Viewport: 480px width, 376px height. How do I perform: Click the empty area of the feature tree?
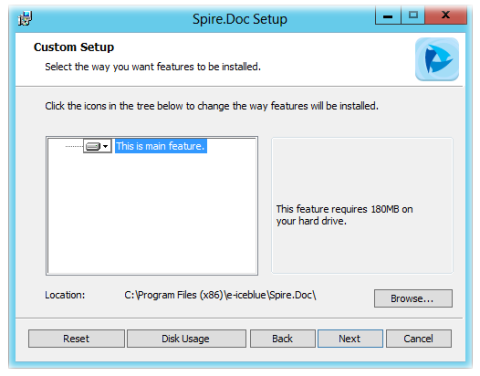(152, 213)
